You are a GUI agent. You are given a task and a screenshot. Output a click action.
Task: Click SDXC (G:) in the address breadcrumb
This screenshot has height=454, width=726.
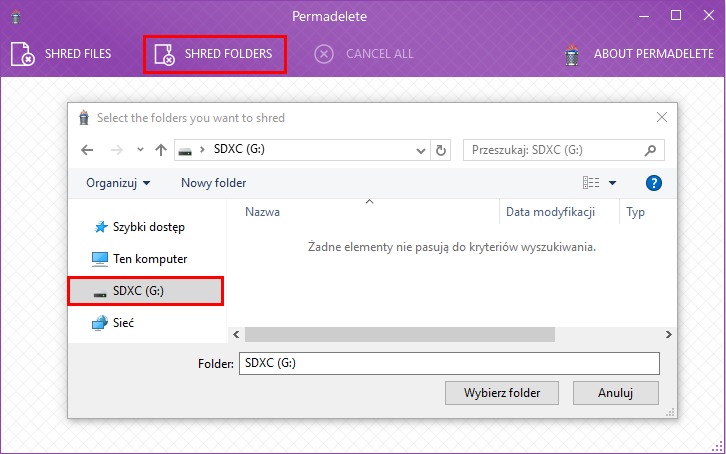click(x=239, y=149)
